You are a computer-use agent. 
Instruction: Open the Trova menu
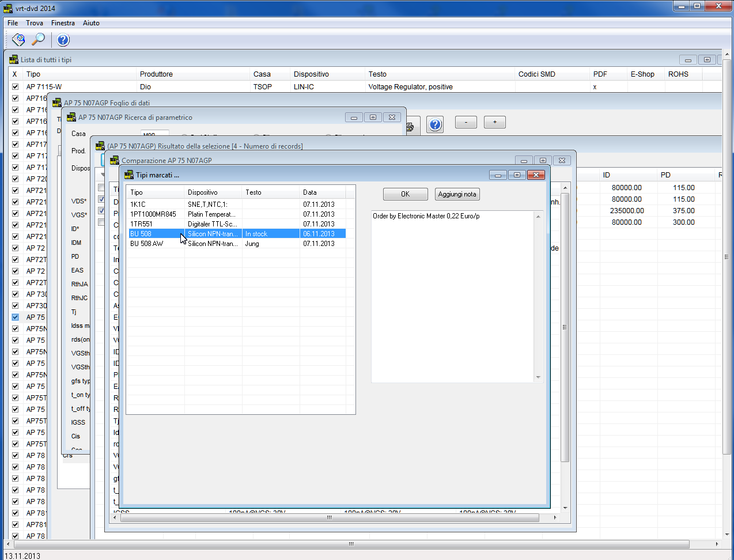tap(35, 23)
